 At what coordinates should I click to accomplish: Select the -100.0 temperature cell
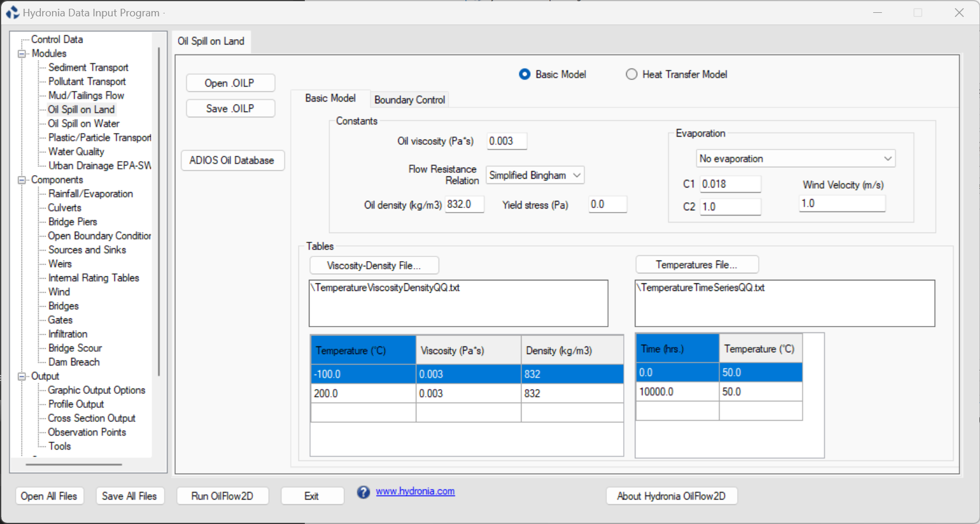pos(363,374)
